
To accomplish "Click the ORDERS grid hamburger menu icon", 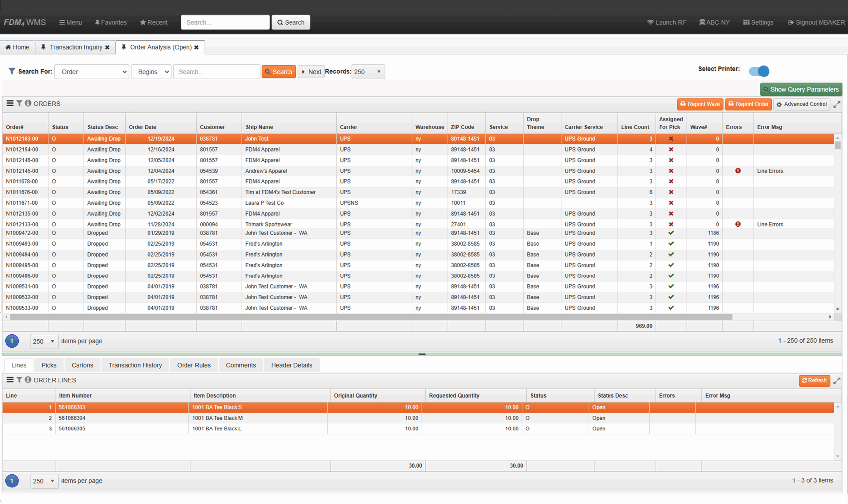I will (x=10, y=103).
